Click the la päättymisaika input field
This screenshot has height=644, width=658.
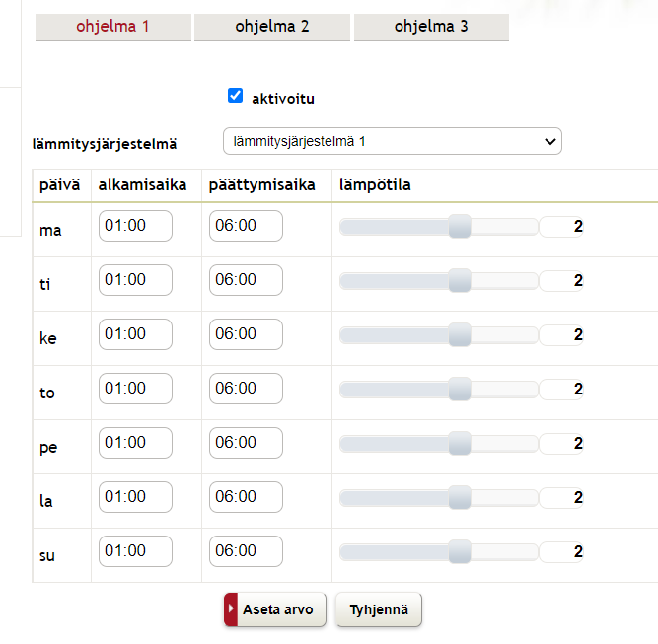tap(246, 497)
